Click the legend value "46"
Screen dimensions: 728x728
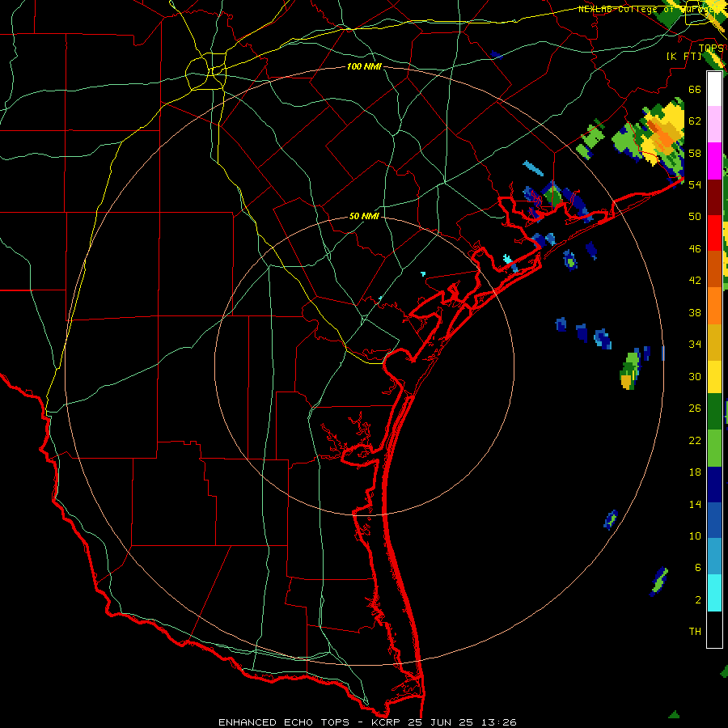coord(695,249)
